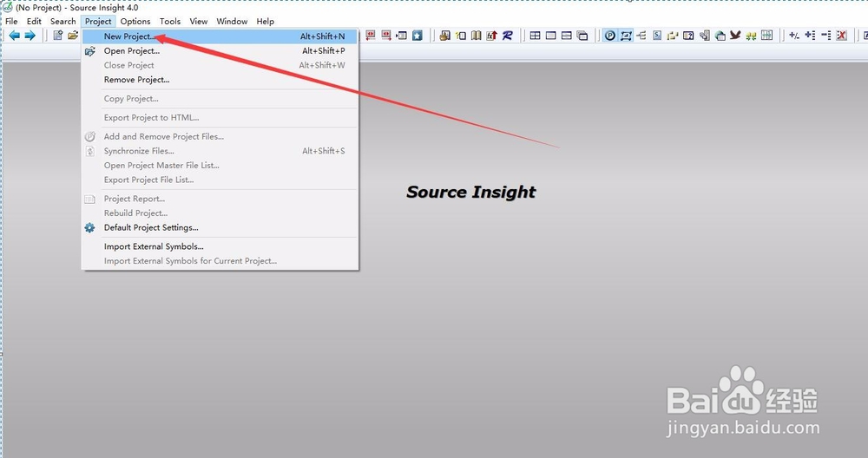Click the Source Insight title bar app icon
This screenshot has height=458, width=868.
coord(8,7)
